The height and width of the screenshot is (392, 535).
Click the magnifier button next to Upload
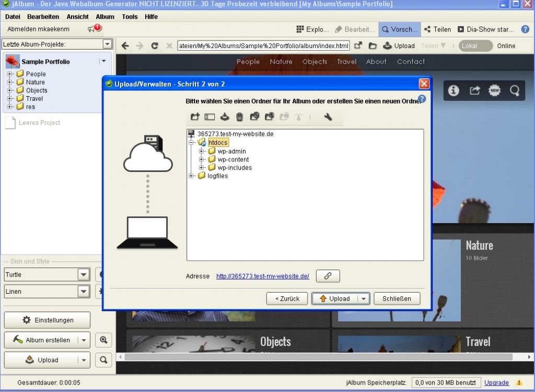pos(104,360)
